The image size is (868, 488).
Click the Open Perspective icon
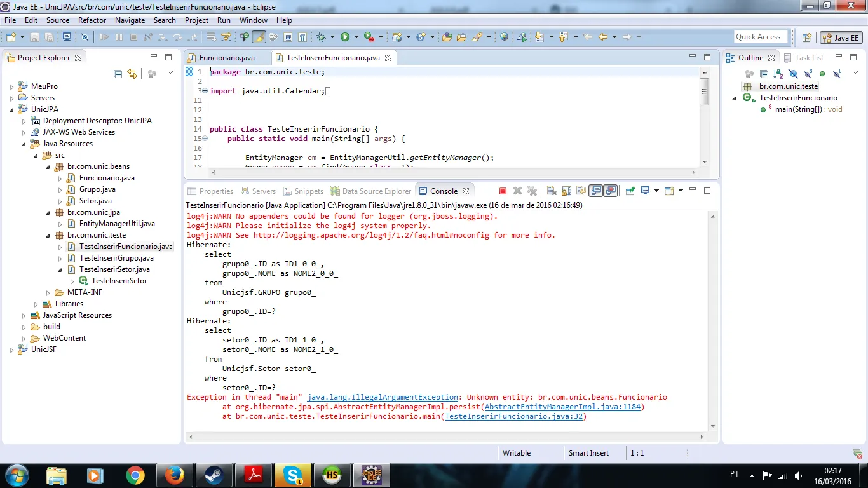click(x=806, y=37)
